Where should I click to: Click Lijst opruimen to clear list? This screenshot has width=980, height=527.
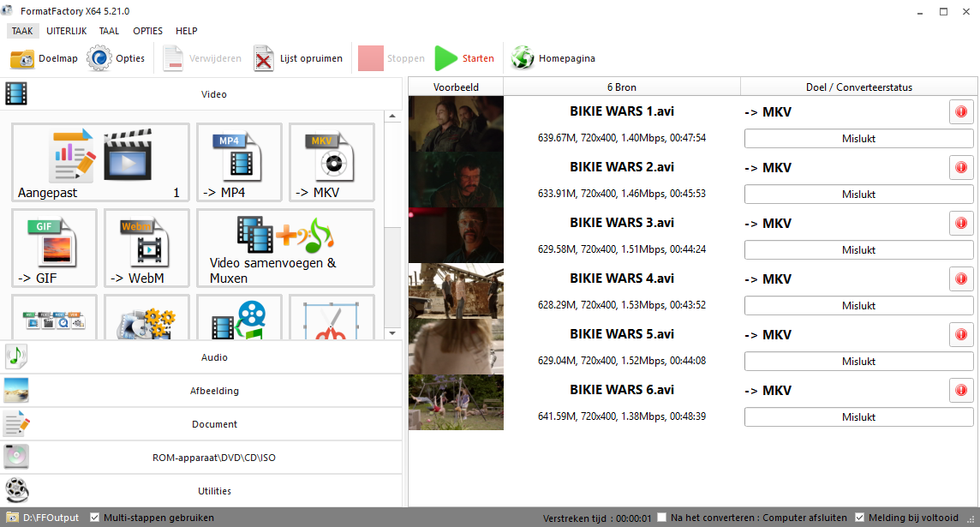click(299, 58)
